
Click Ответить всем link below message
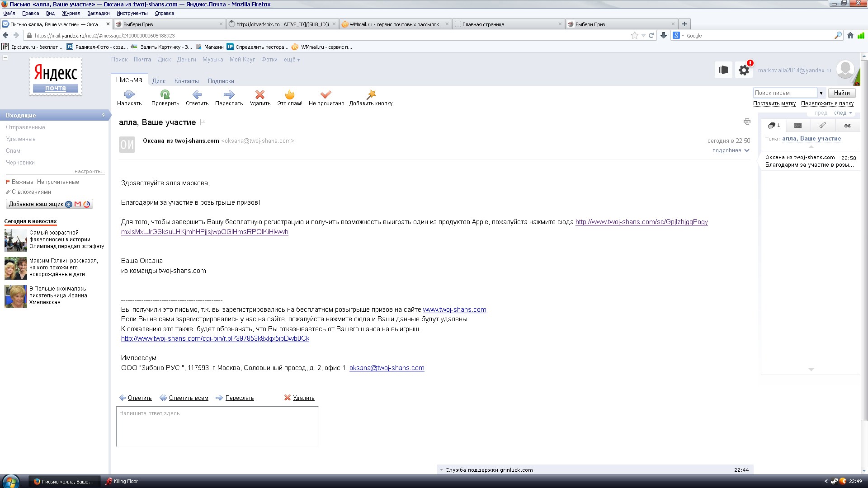189,398
